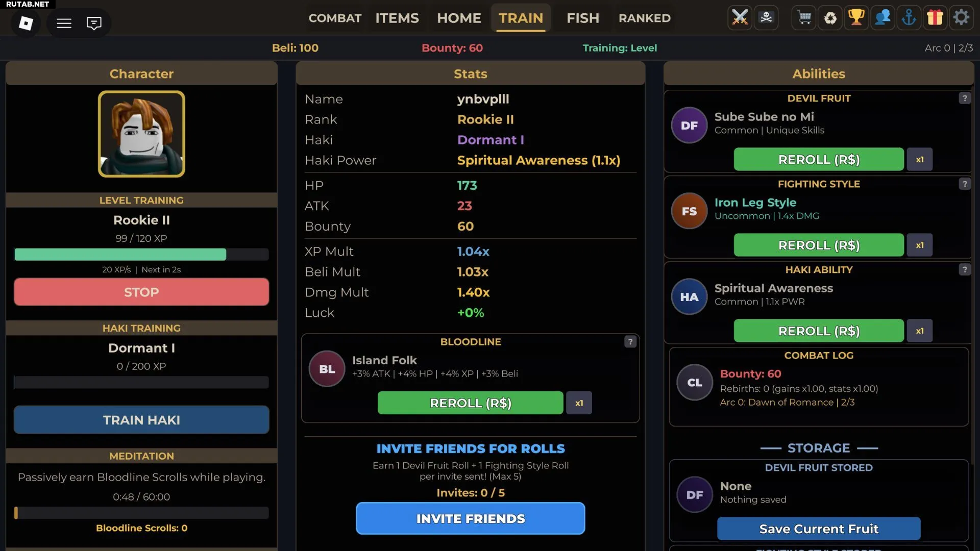980x551 pixels.
Task: Open the blue anchor icon
Action: [909, 18]
